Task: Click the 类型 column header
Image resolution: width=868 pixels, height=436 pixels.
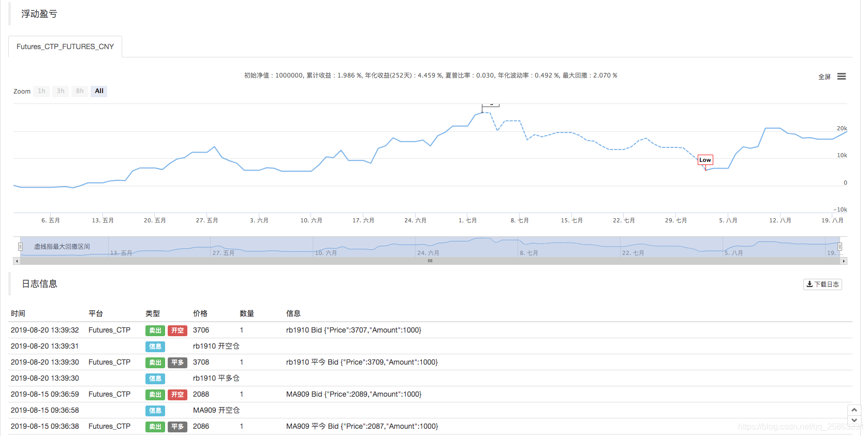Action: 153,313
